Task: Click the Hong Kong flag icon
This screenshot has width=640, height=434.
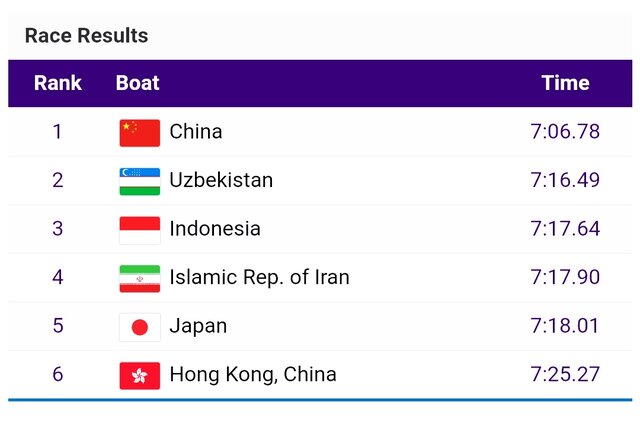Action: pyautogui.click(x=139, y=375)
